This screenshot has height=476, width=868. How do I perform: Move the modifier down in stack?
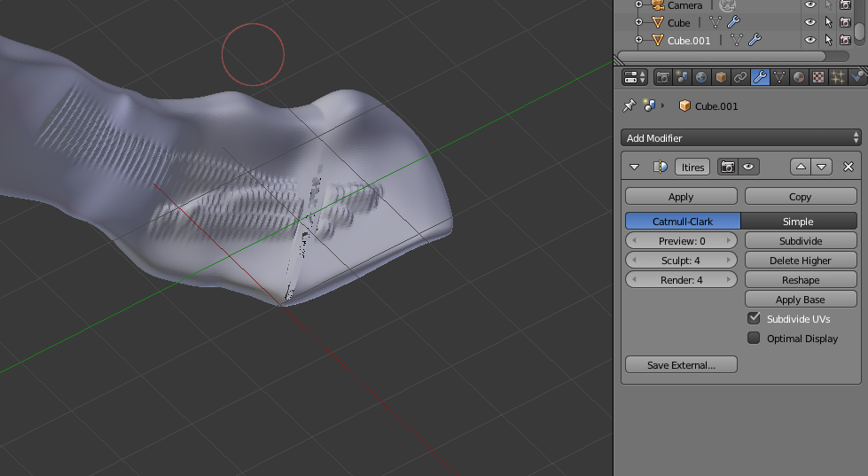coord(822,167)
